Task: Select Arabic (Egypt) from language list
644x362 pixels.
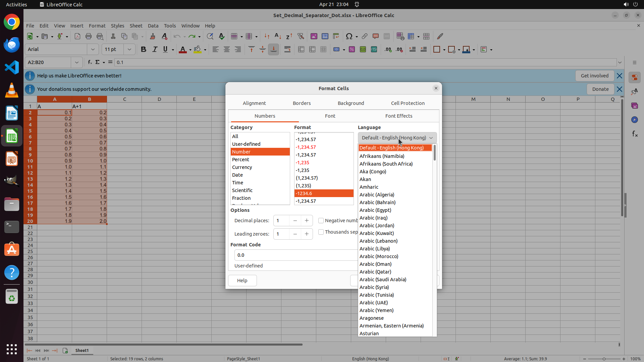Action: [x=375, y=210]
